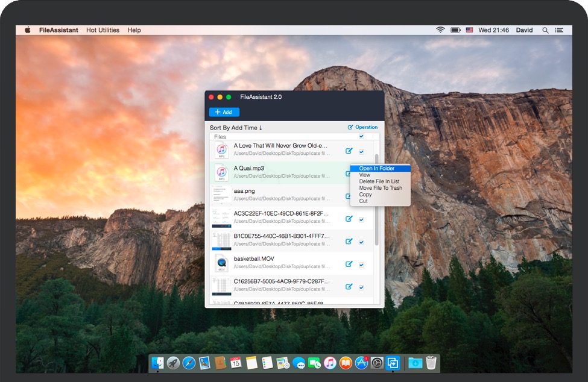Select Delete File In List option
This screenshot has width=588, height=382.
(x=379, y=181)
